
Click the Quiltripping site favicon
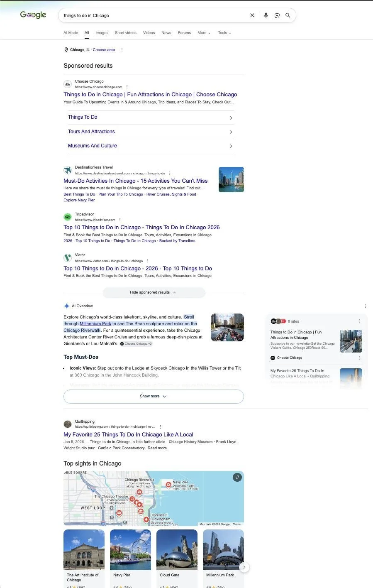(x=68, y=424)
